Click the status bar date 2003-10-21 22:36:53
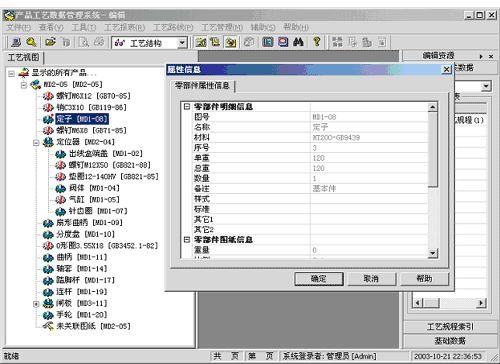 [x=448, y=356]
